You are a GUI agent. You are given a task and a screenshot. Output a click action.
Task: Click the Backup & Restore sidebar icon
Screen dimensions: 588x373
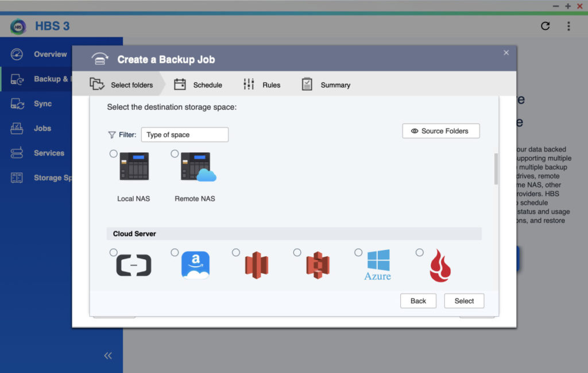tap(17, 79)
